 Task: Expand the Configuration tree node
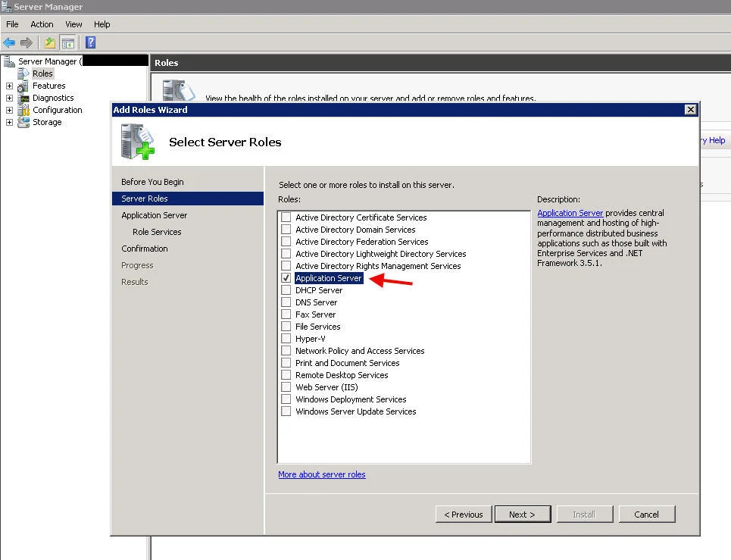click(9, 110)
